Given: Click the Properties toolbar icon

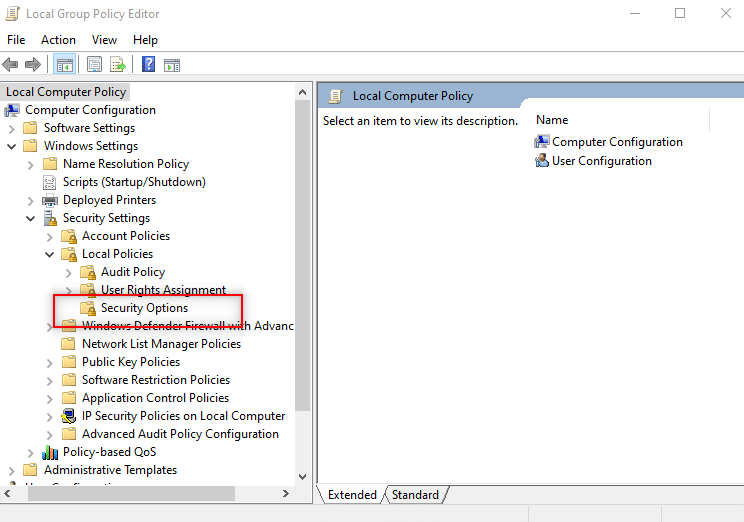Looking at the screenshot, I should (x=94, y=65).
